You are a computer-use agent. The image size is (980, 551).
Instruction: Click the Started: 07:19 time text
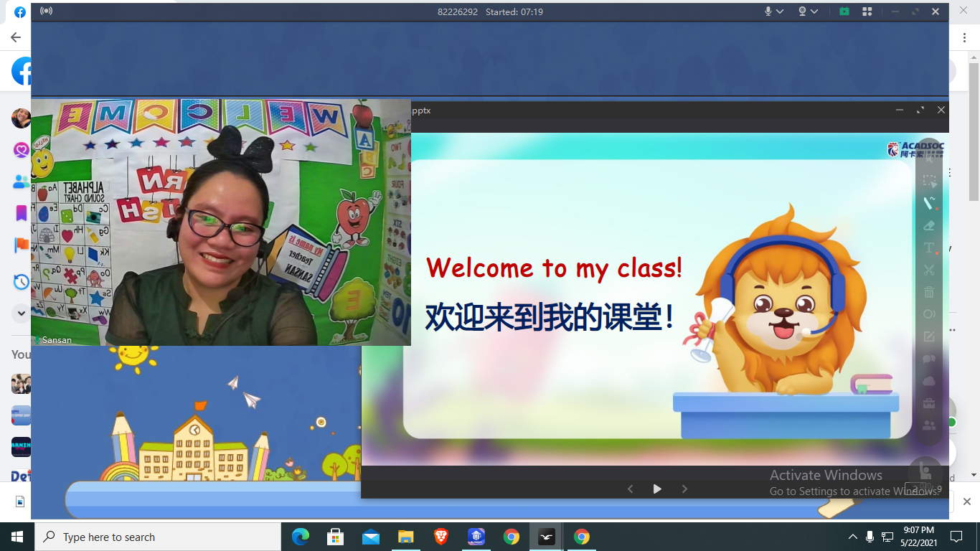514,11
